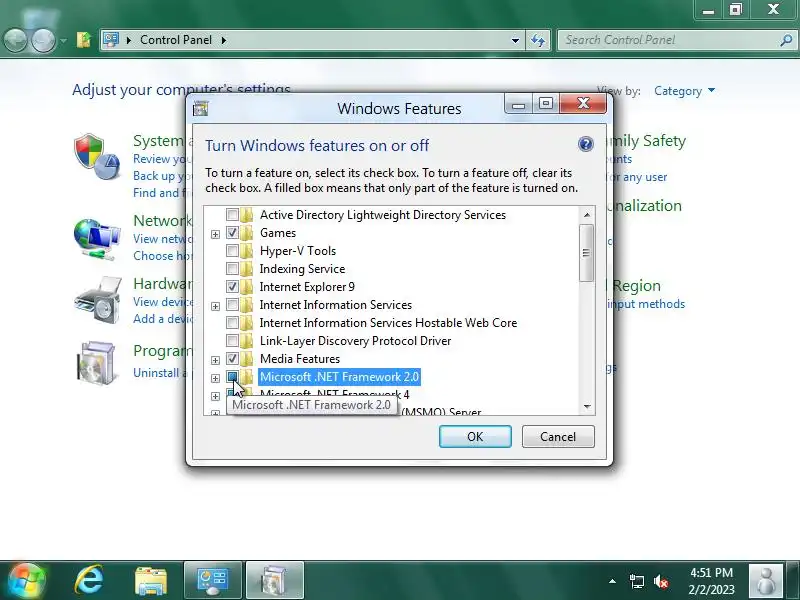The height and width of the screenshot is (600, 800).
Task: Enable the Indexing Service checkbox
Action: click(x=232, y=268)
